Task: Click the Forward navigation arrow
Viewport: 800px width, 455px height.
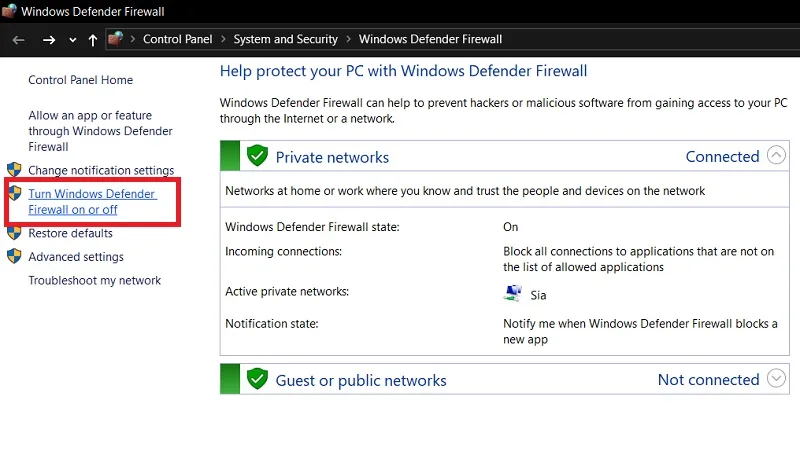Action: coord(49,40)
